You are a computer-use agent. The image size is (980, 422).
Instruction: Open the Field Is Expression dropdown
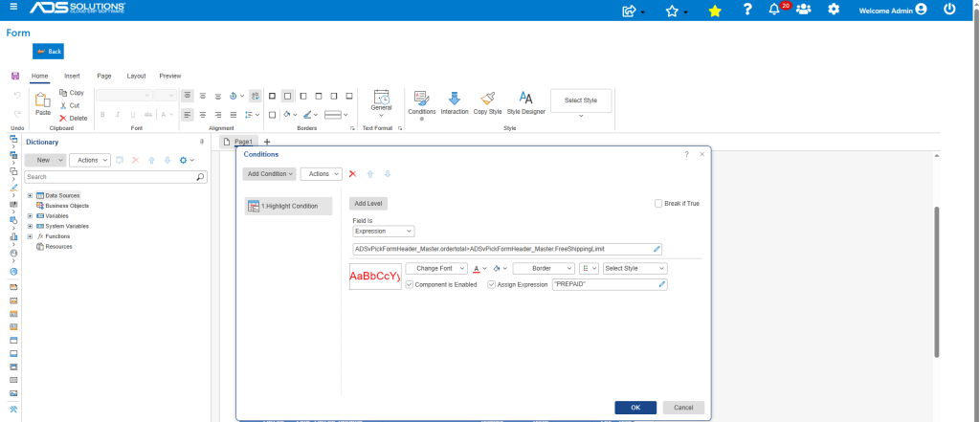383,232
